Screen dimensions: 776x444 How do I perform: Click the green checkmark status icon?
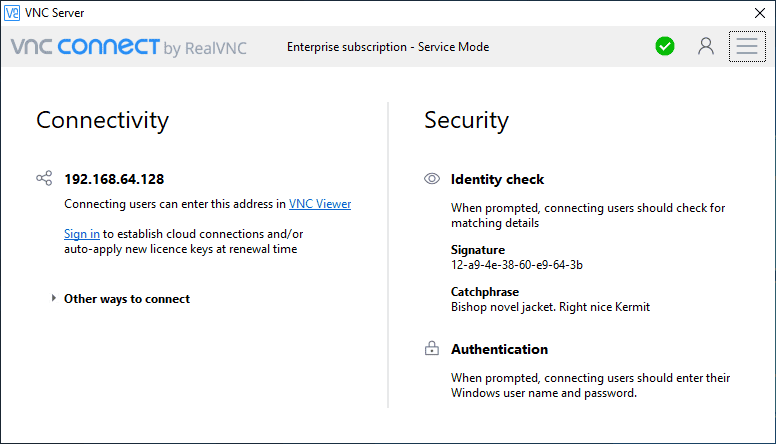665,47
